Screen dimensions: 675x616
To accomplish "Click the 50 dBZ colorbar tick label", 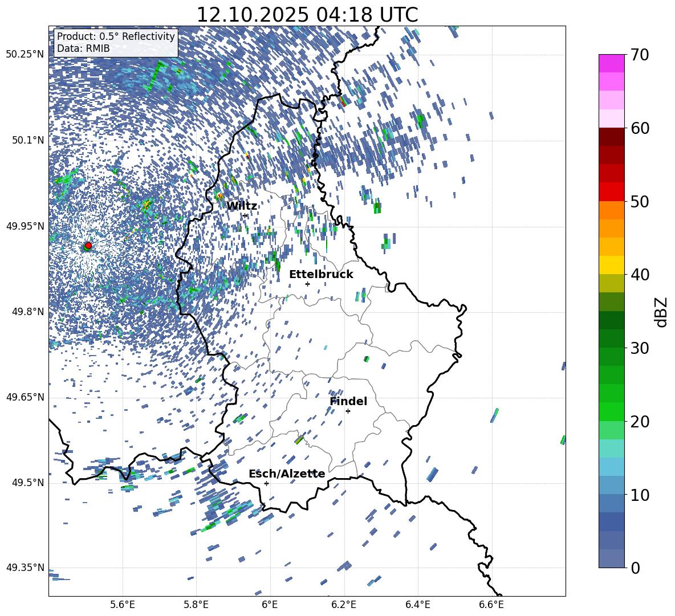I will point(640,201).
